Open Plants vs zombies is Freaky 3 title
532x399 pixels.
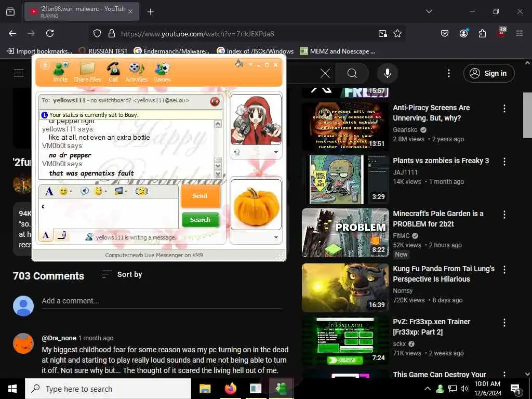coord(441,161)
